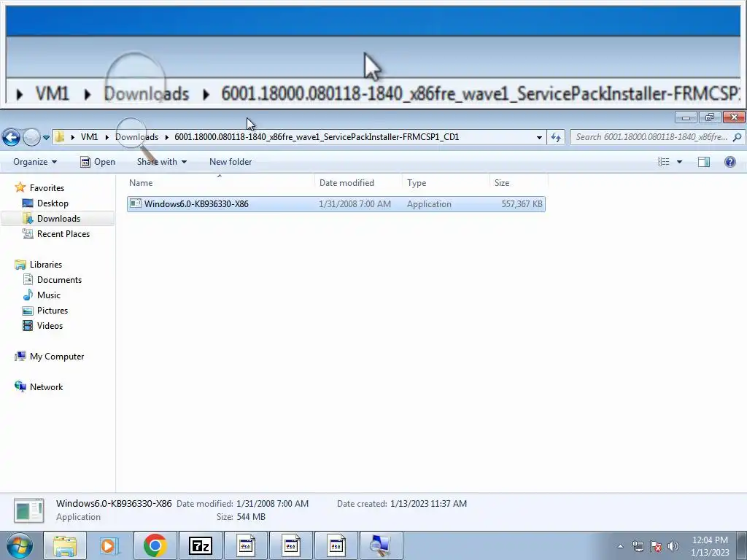Open the Share with menu
747x560 pixels.
coord(161,162)
